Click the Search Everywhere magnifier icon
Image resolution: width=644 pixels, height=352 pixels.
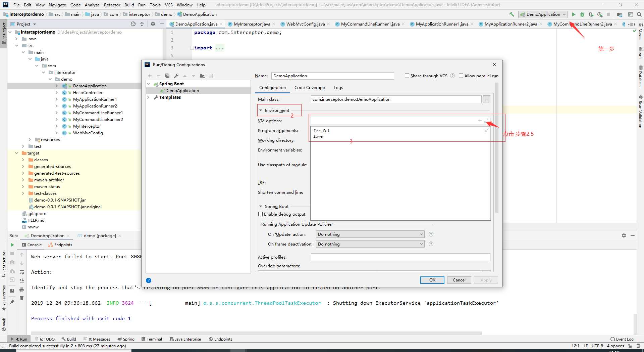(x=639, y=14)
